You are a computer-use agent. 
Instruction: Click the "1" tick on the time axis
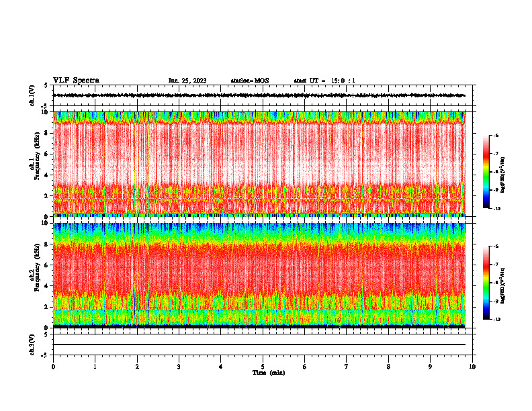click(x=95, y=367)
